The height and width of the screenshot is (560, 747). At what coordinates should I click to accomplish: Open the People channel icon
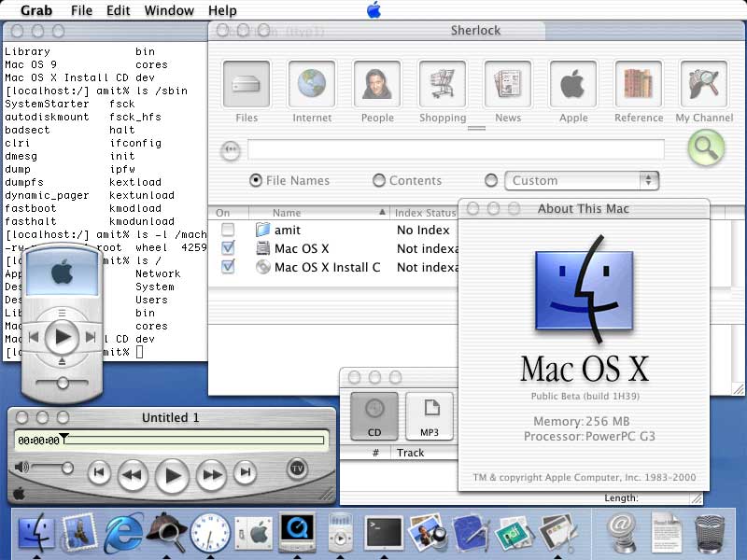tap(377, 85)
